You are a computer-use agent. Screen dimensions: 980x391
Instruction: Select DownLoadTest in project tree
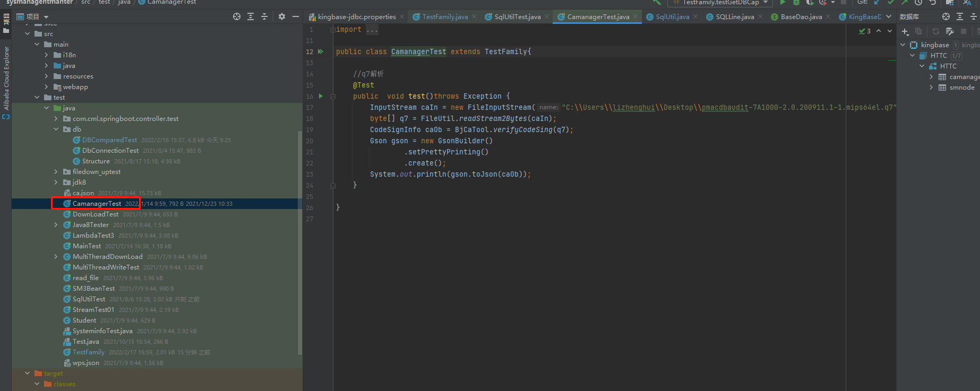96,214
